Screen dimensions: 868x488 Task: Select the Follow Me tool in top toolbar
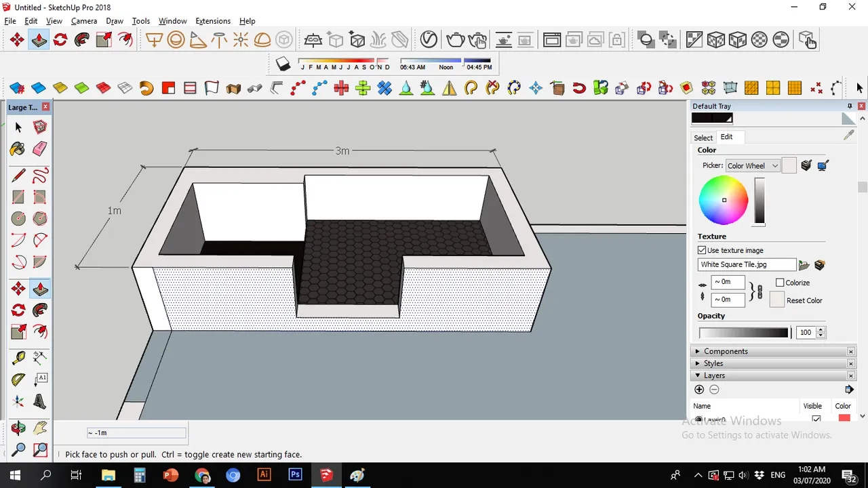(82, 40)
